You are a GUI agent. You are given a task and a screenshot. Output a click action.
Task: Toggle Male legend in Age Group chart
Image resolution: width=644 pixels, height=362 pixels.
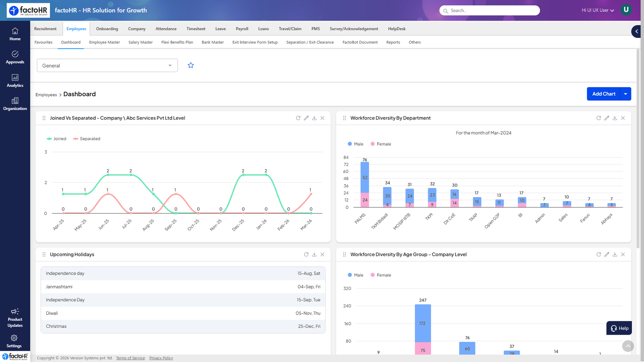click(355, 275)
